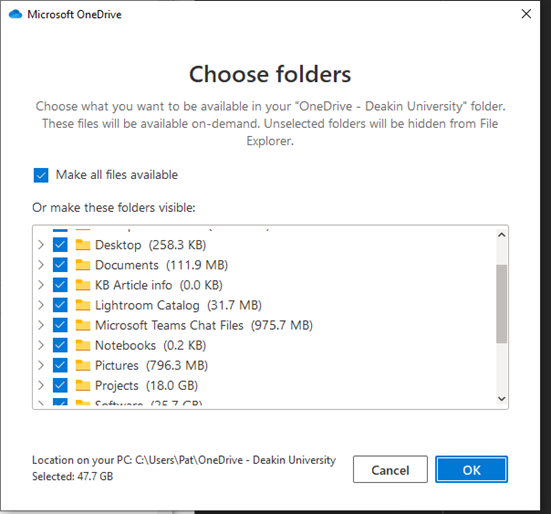Uncheck the Documents folder checkbox
Image resolution: width=551 pixels, height=514 pixels.
coord(60,265)
